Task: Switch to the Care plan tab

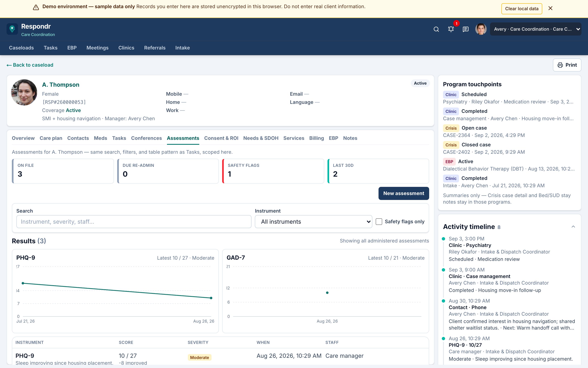Action: (51, 138)
